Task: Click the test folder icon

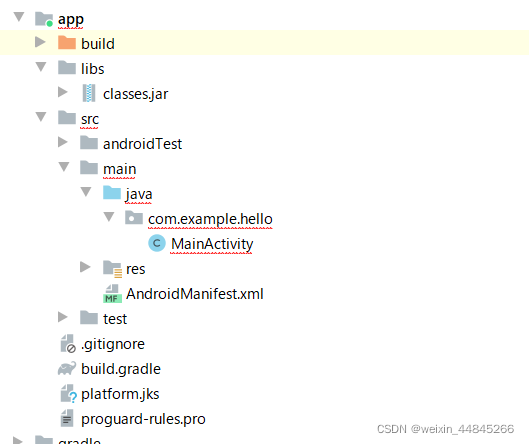Action: click(x=89, y=317)
